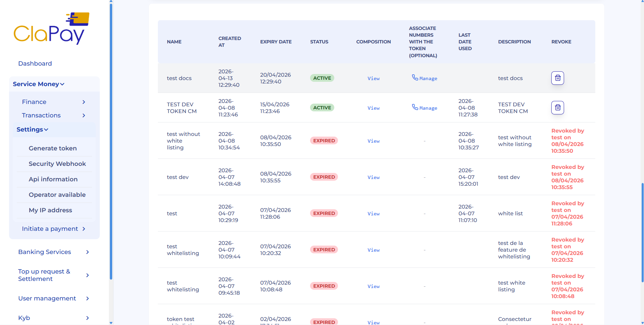Revoke the 'test docs' token via trash icon
644x325 pixels.
tap(557, 78)
